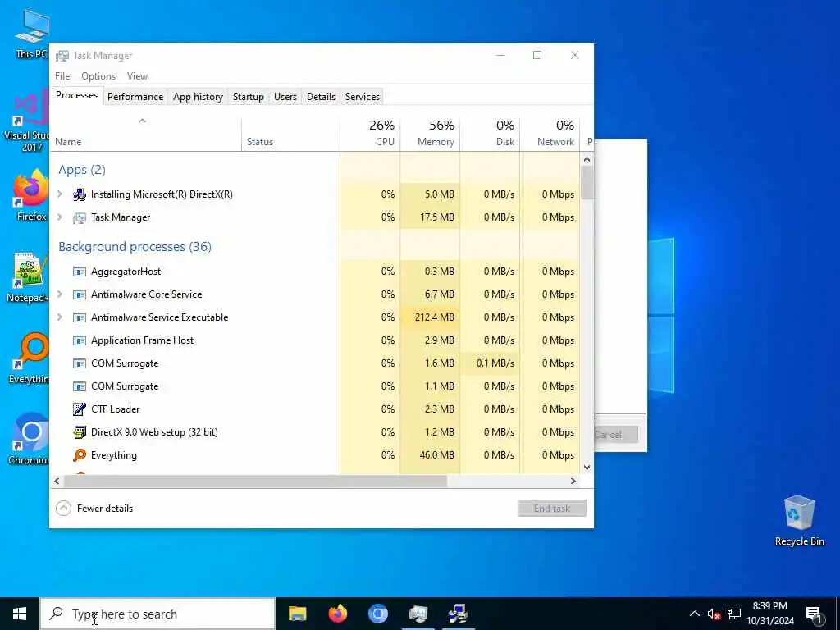Click the Antimalware Core Service icon

[80, 294]
